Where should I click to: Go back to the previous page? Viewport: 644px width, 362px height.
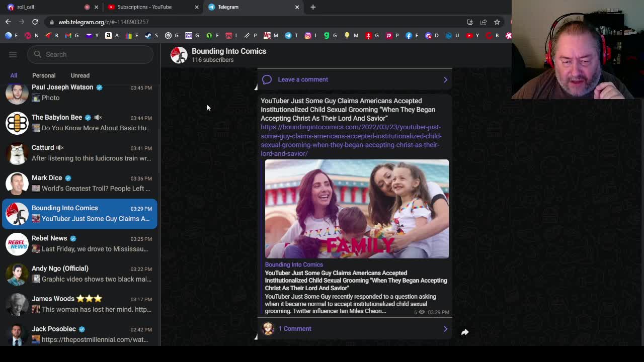point(8,22)
